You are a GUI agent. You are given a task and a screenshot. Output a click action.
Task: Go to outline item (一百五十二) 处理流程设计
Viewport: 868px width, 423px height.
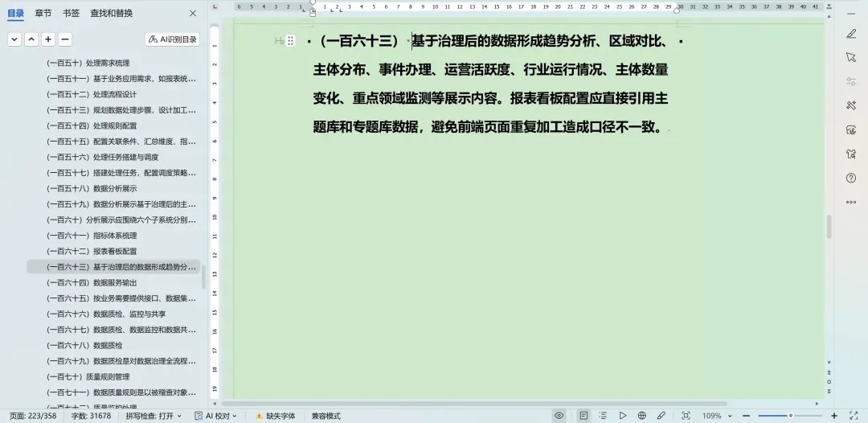(92, 94)
